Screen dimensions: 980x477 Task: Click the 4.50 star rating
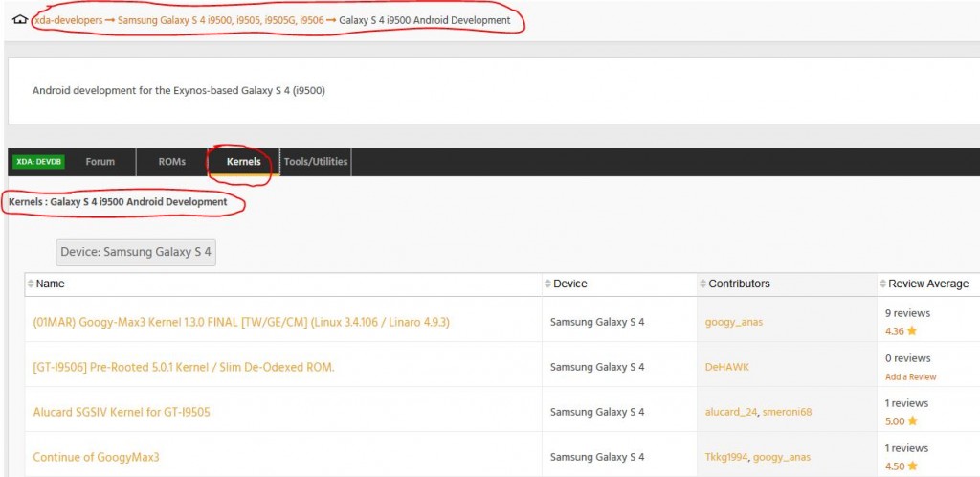[x=902, y=466]
